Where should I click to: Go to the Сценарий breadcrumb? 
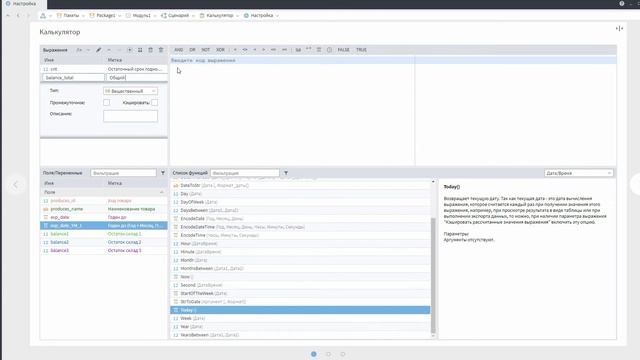click(x=175, y=16)
